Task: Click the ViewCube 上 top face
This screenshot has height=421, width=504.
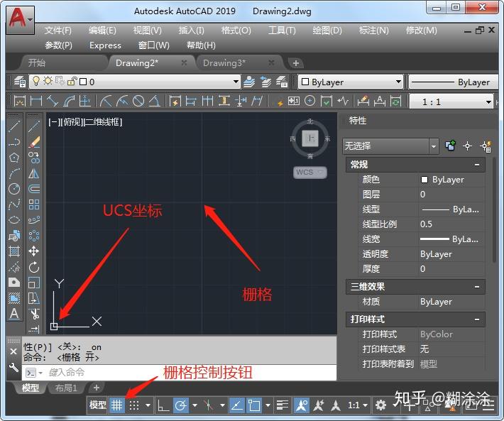Action: (x=310, y=138)
